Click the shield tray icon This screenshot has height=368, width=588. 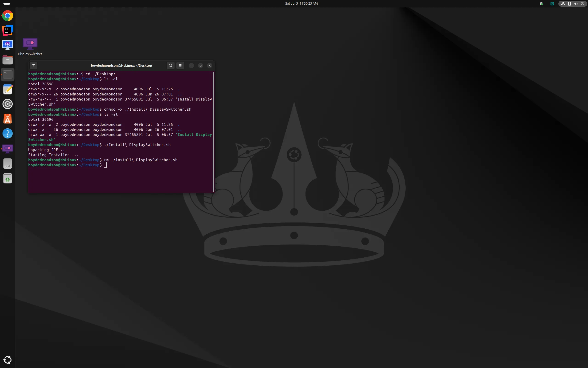[541, 4]
